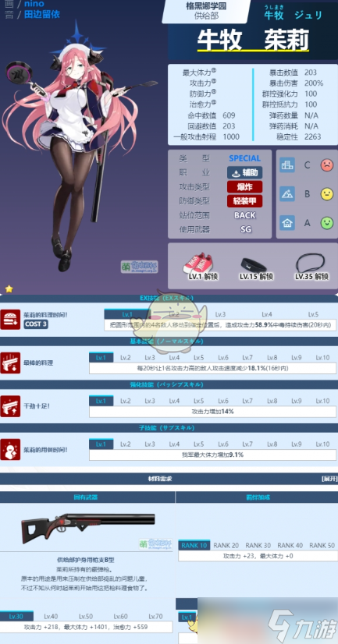Click the 固有武器 section header
The image size is (338, 644).
(87, 497)
